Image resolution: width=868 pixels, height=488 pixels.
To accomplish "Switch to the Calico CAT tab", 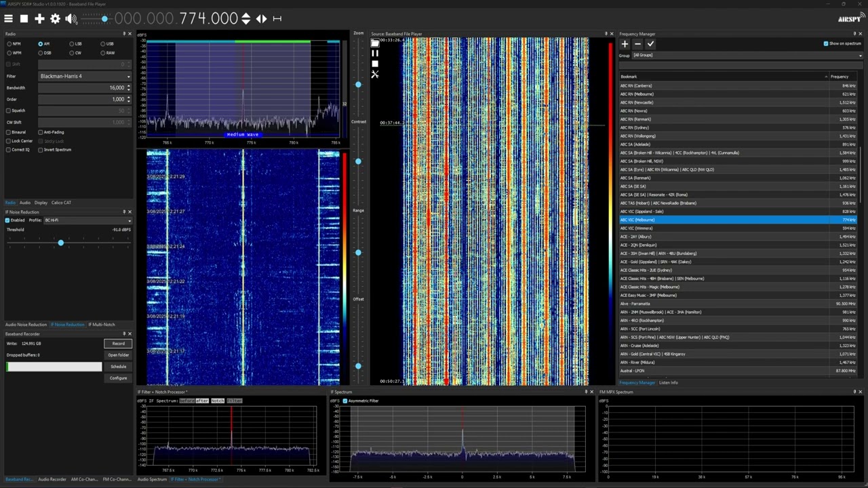I will pos(61,203).
